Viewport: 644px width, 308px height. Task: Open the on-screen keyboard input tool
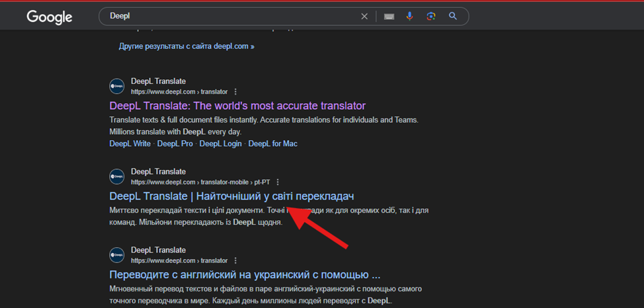coord(389,17)
